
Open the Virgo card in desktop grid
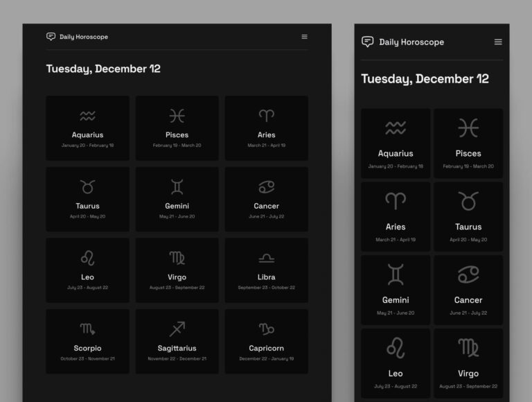pyautogui.click(x=177, y=270)
